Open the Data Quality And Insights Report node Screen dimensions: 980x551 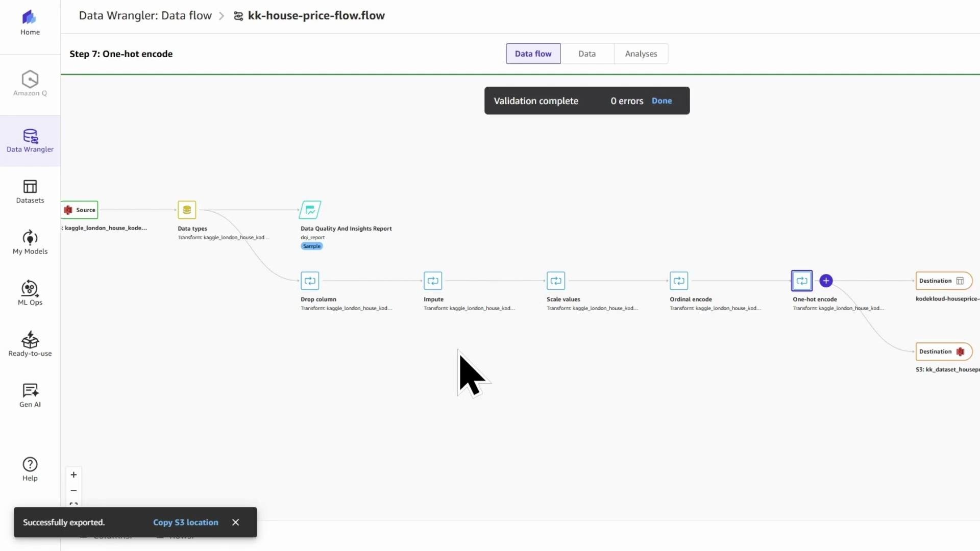coord(310,210)
